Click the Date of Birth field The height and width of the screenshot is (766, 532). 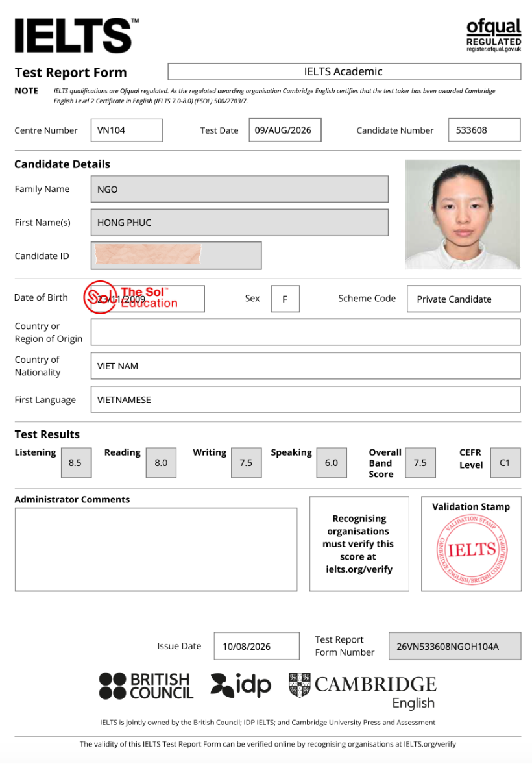147,299
